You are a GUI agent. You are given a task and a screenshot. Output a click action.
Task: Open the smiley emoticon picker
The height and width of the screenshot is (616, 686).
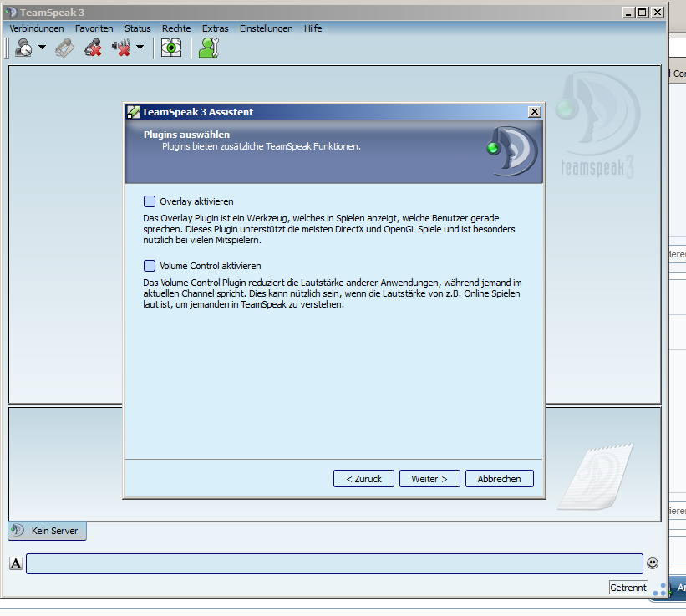[x=653, y=563]
